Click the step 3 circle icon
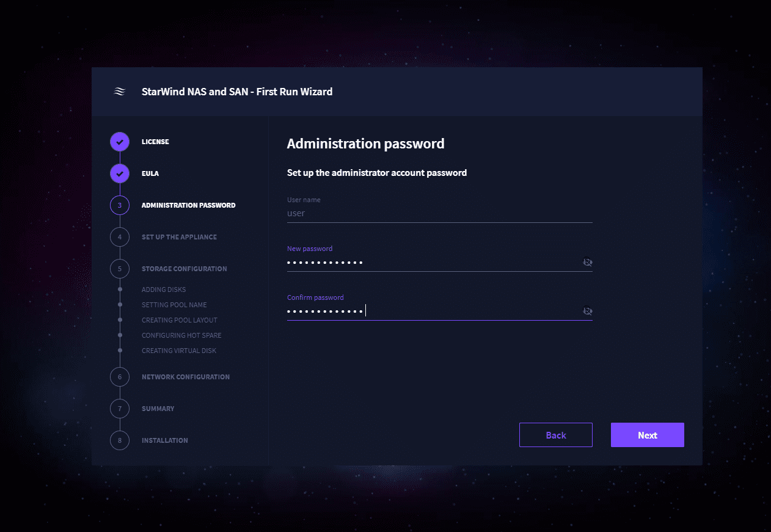 tap(120, 205)
